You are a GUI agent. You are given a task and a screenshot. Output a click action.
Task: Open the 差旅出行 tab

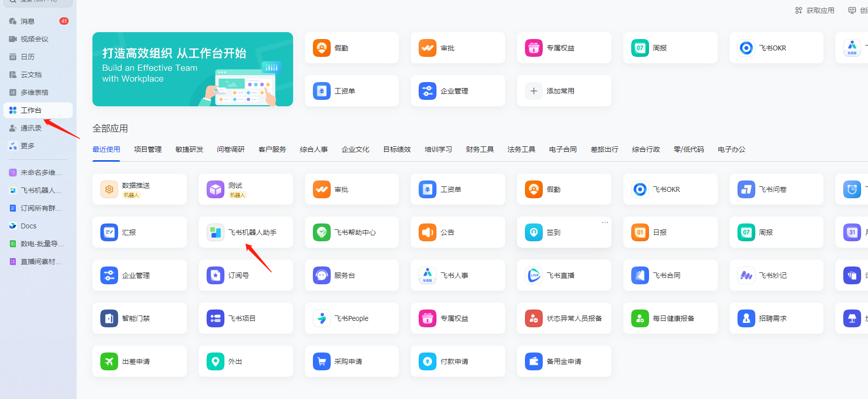(605, 149)
